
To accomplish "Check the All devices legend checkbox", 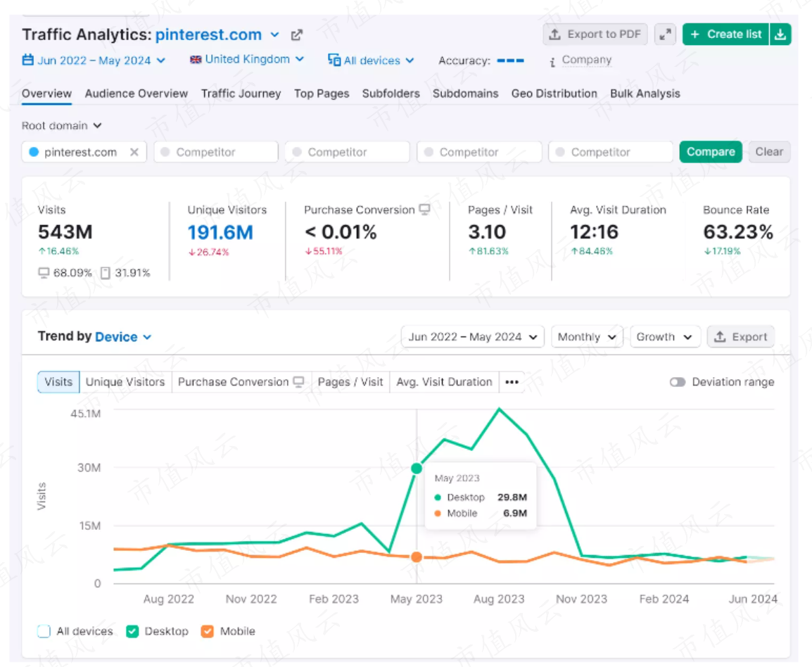I will tap(44, 631).
